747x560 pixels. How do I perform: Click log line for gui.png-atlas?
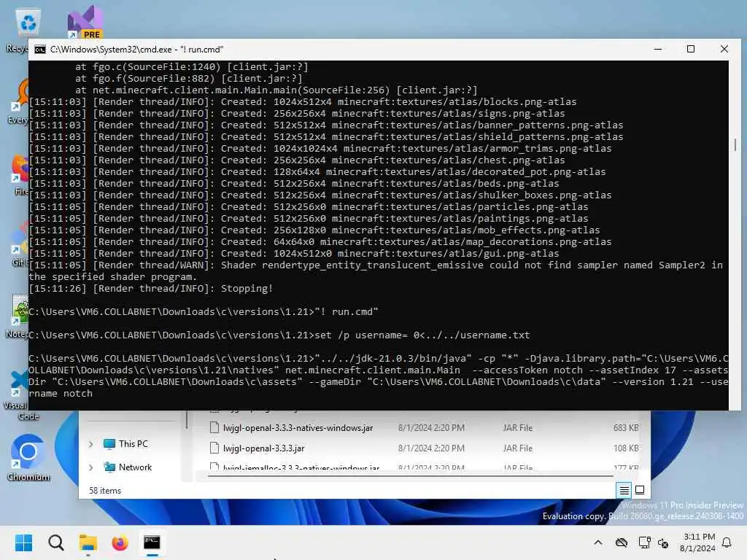[294, 253]
